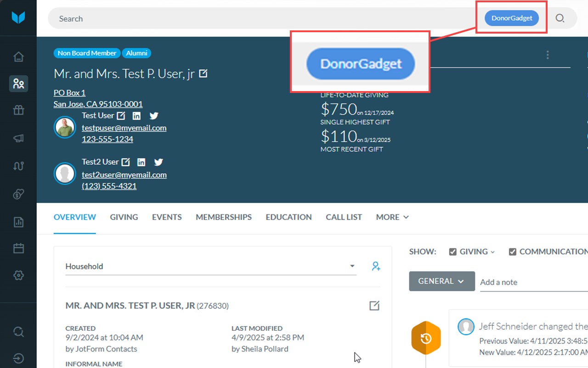Open Test User's LinkedIn icon

tap(136, 115)
